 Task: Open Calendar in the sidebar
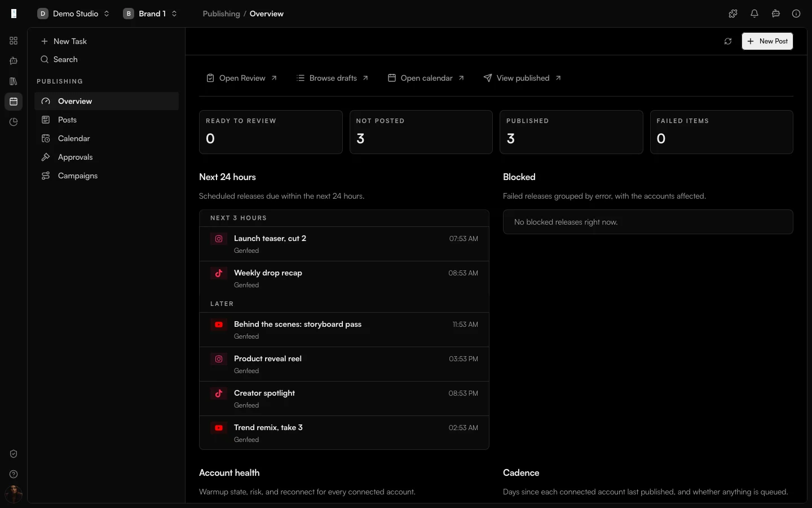[x=107, y=138]
